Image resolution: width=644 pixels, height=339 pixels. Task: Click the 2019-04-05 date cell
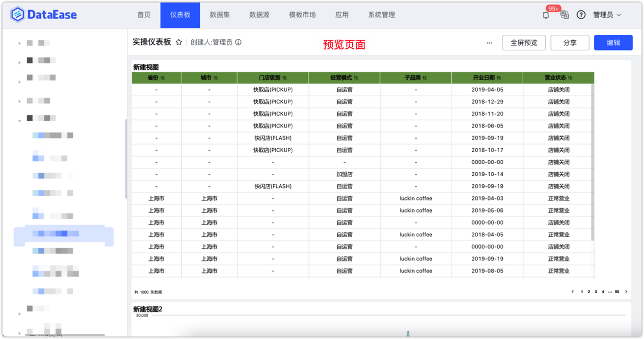(487, 90)
